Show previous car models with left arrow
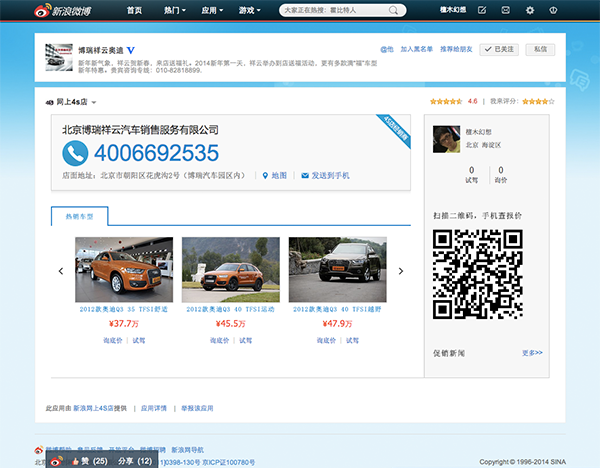This screenshot has height=468, width=600. pos(60,270)
